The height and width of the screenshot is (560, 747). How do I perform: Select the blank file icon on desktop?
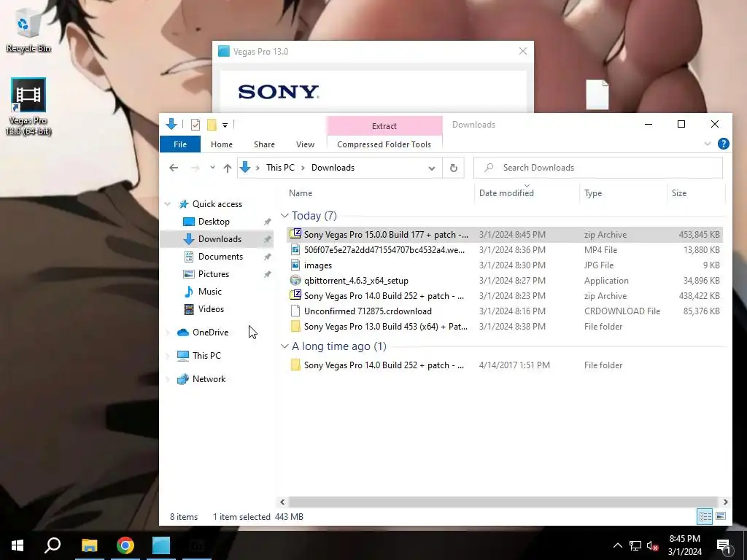(597, 94)
